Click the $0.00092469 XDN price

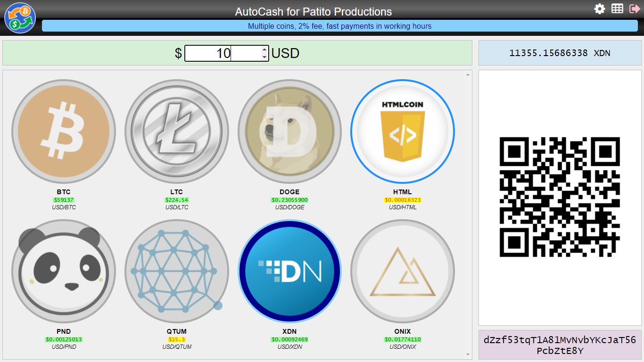(x=289, y=339)
